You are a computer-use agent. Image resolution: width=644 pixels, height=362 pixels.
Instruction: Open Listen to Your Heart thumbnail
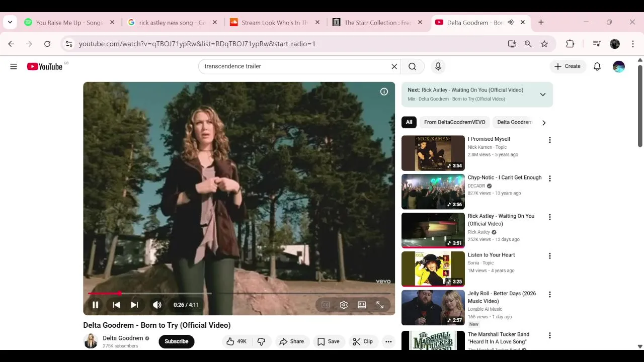click(433, 269)
